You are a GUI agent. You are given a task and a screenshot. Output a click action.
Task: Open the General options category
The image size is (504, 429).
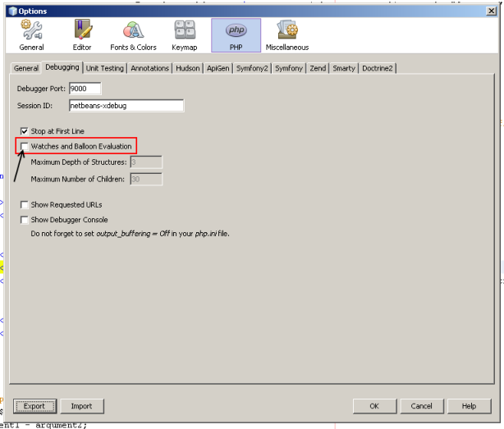(x=31, y=35)
